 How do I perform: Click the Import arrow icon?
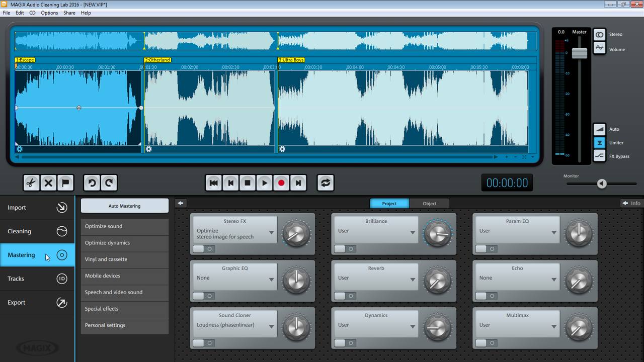click(x=62, y=208)
